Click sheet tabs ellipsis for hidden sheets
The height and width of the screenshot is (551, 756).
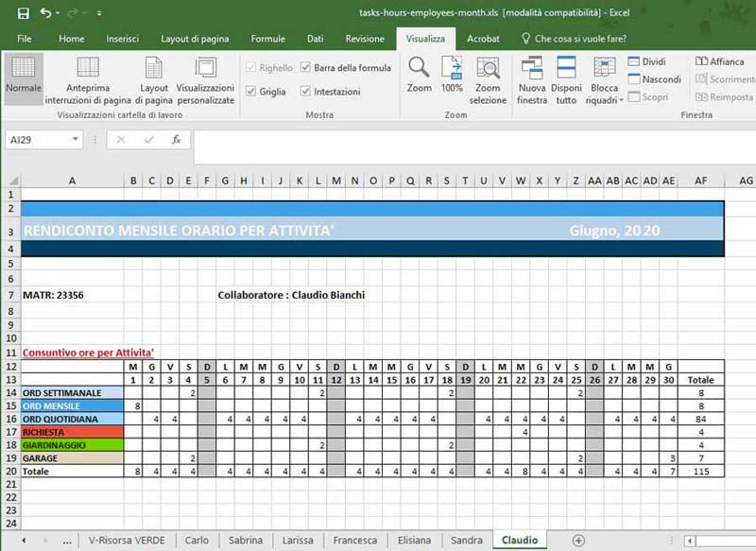point(67,542)
